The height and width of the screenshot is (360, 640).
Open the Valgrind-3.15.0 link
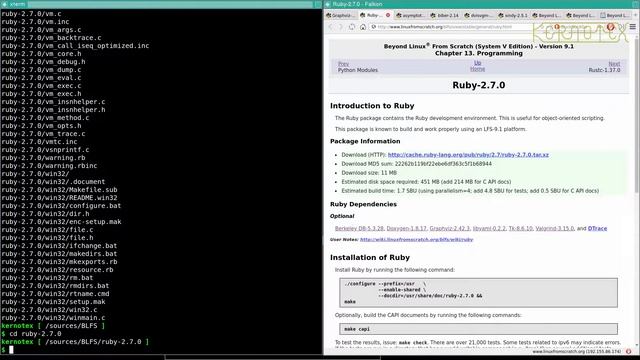(555, 229)
